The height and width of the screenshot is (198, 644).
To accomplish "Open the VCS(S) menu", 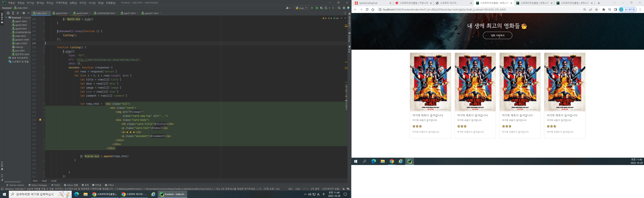I will (92, 3).
